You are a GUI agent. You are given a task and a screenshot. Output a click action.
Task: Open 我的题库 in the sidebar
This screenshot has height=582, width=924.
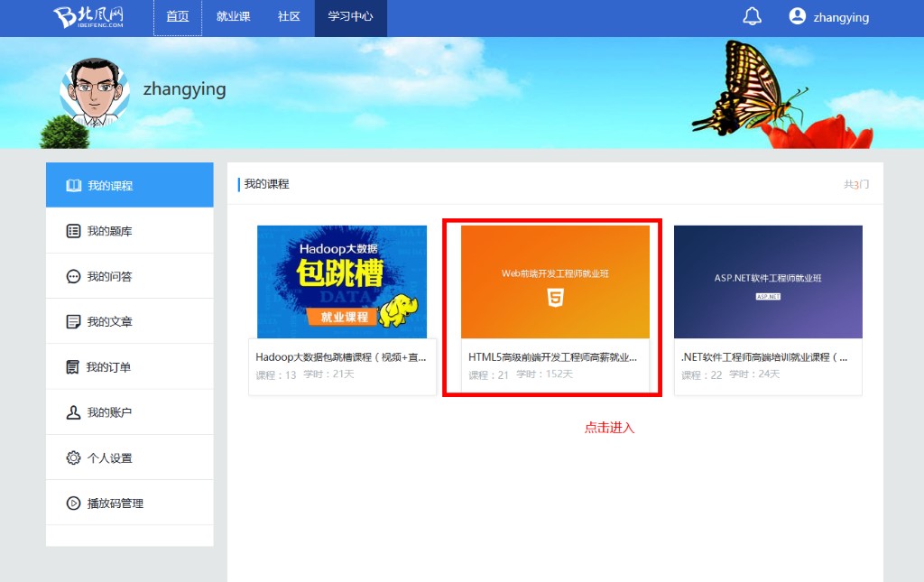[130, 231]
